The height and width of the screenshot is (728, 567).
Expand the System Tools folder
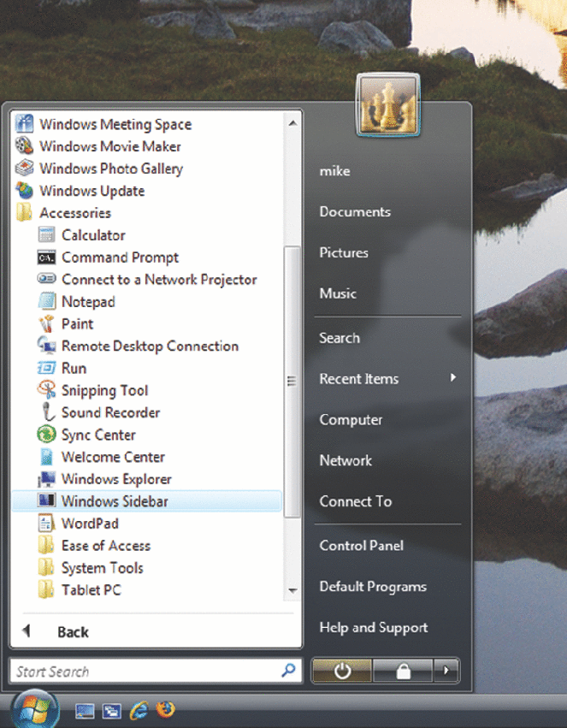pyautogui.click(x=102, y=568)
